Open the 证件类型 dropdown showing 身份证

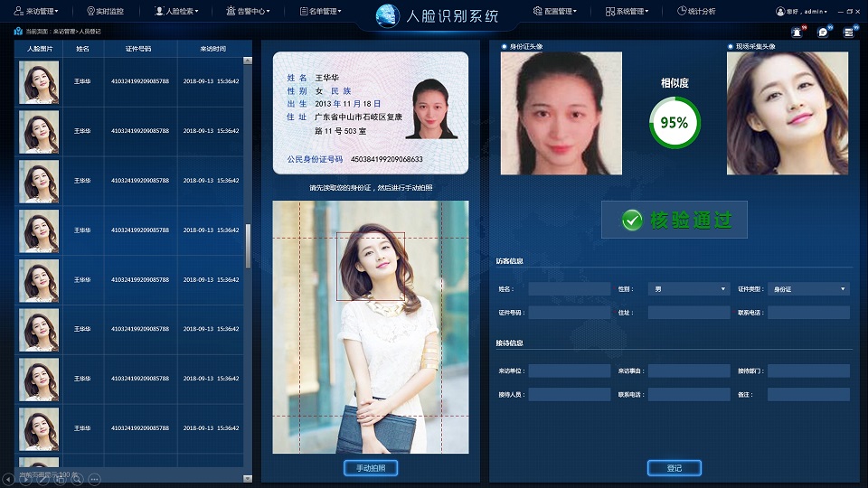[808, 289]
